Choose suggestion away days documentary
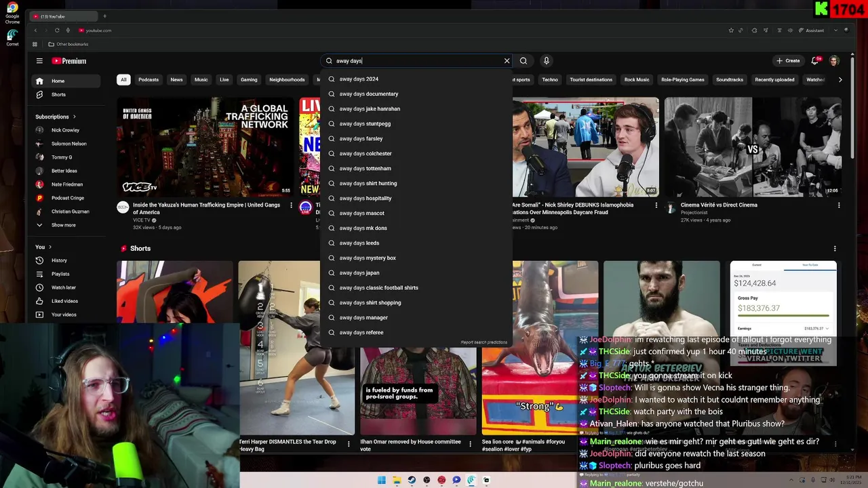The height and width of the screenshot is (488, 868). 416,94
